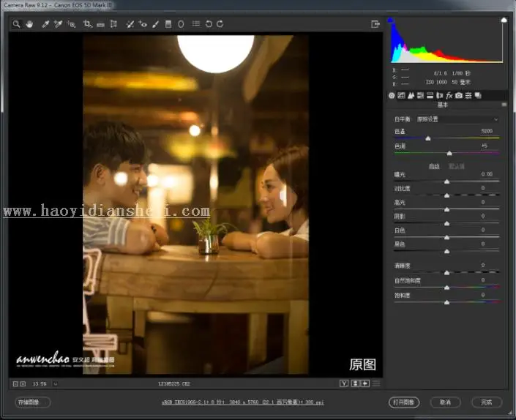Viewport: 516px width, 420px height.
Task: Open the preview preferences menu icon
Action: (x=376, y=383)
